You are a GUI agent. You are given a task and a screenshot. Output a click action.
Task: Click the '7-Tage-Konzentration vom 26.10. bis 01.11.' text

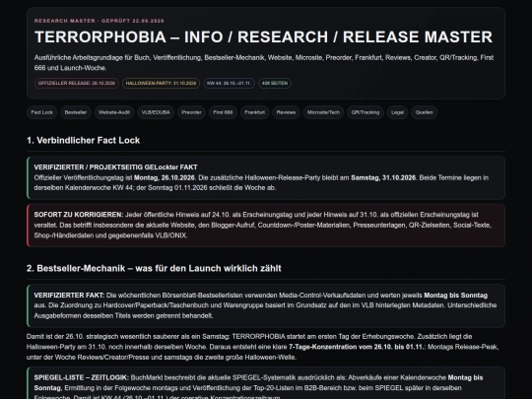[357, 347]
